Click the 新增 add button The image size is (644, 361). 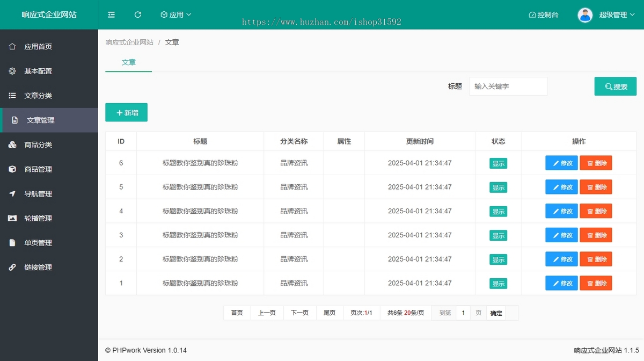126,113
